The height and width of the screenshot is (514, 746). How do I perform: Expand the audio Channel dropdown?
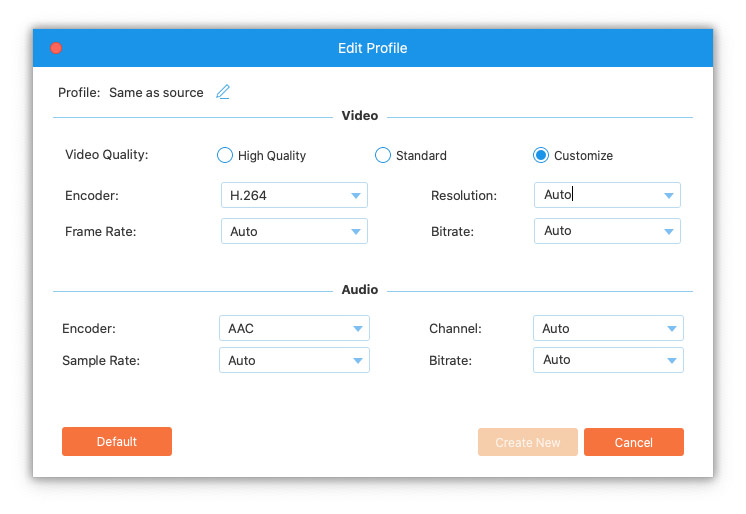coord(607,328)
